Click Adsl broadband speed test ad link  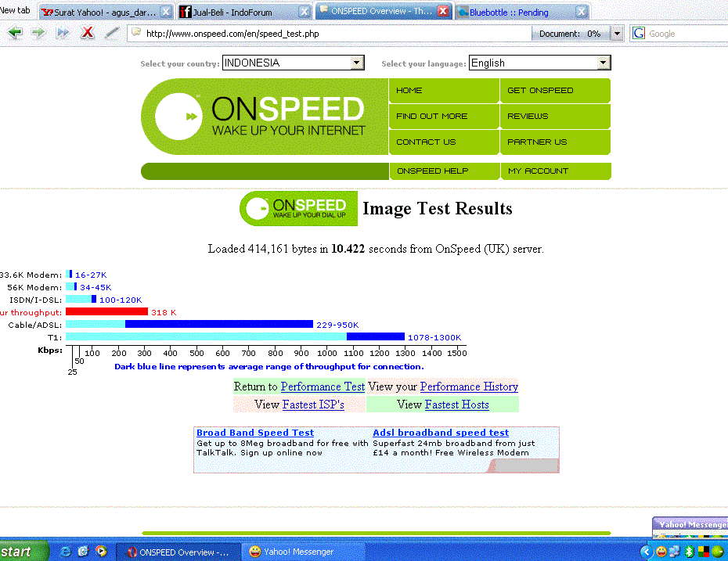click(x=441, y=433)
